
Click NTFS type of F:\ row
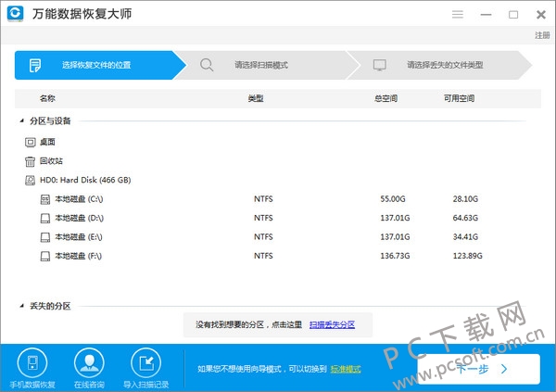(263, 256)
